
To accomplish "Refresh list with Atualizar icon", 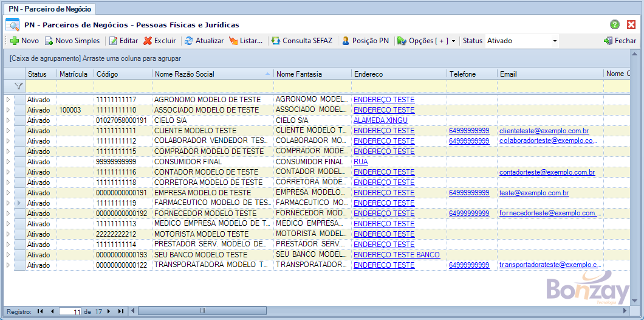I will (x=189, y=41).
